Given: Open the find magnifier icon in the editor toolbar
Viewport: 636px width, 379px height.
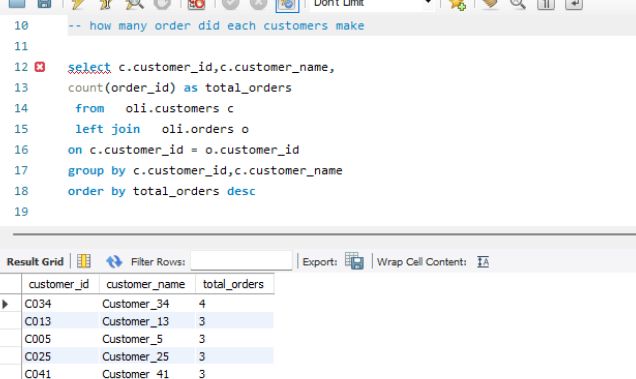Looking at the screenshot, I should pyautogui.click(x=518, y=3).
